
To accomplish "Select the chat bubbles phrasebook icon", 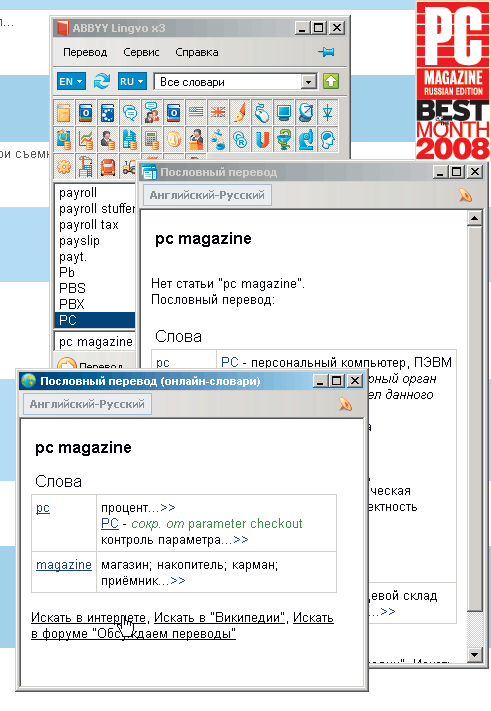I will pyautogui.click(x=130, y=112).
